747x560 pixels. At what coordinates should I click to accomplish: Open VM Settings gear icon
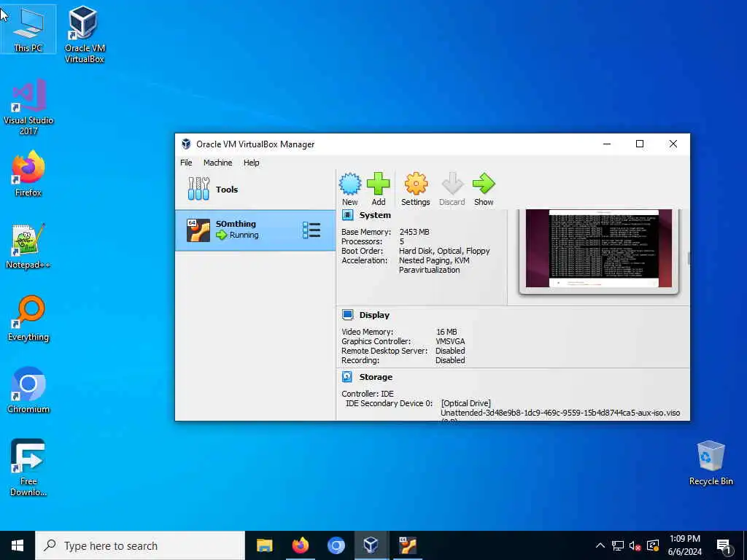coord(415,184)
